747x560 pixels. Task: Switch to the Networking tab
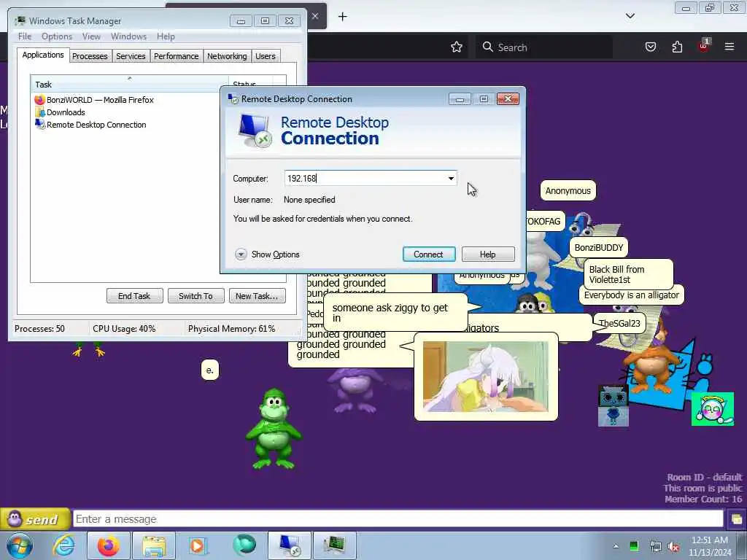227,56
